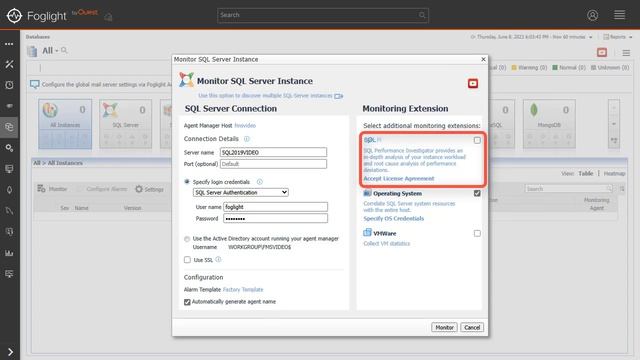This screenshot has width=640, height=360.
Task: Click the top Search bar
Action: 322,16
